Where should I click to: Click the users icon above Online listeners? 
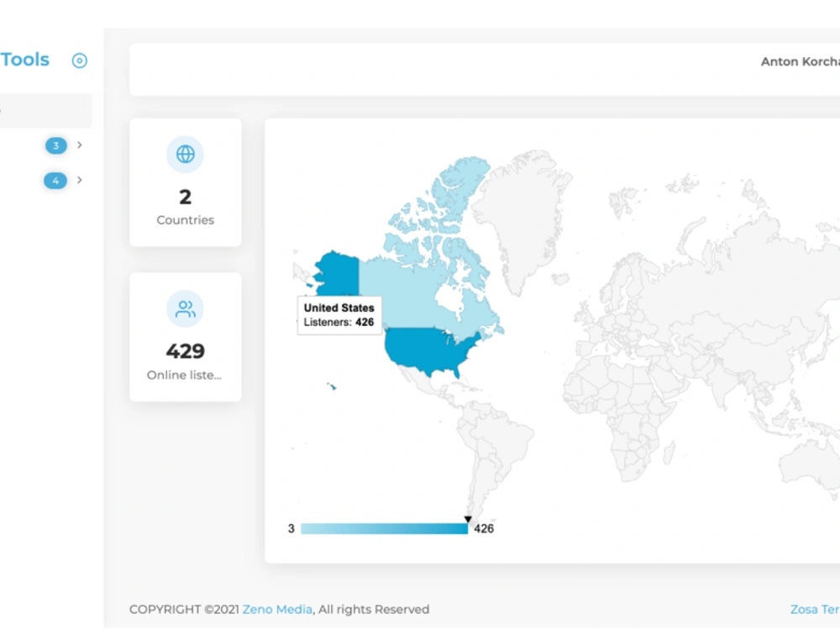(x=186, y=308)
